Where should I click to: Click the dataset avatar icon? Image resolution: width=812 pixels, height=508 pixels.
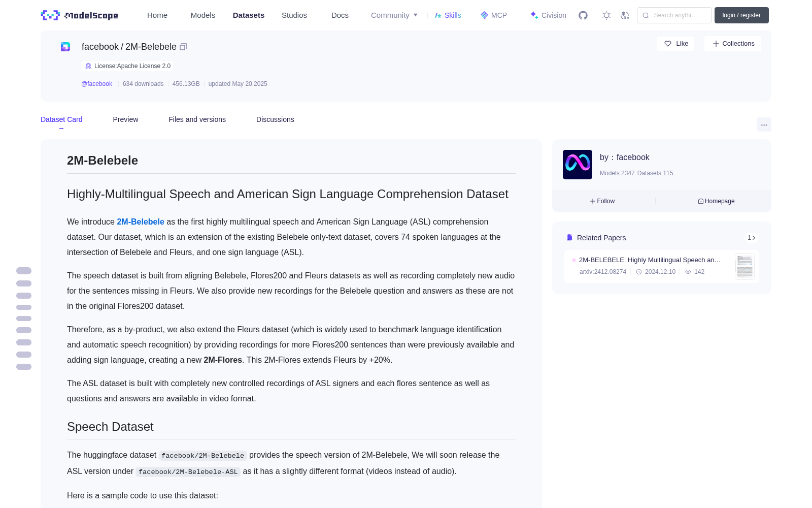65,47
